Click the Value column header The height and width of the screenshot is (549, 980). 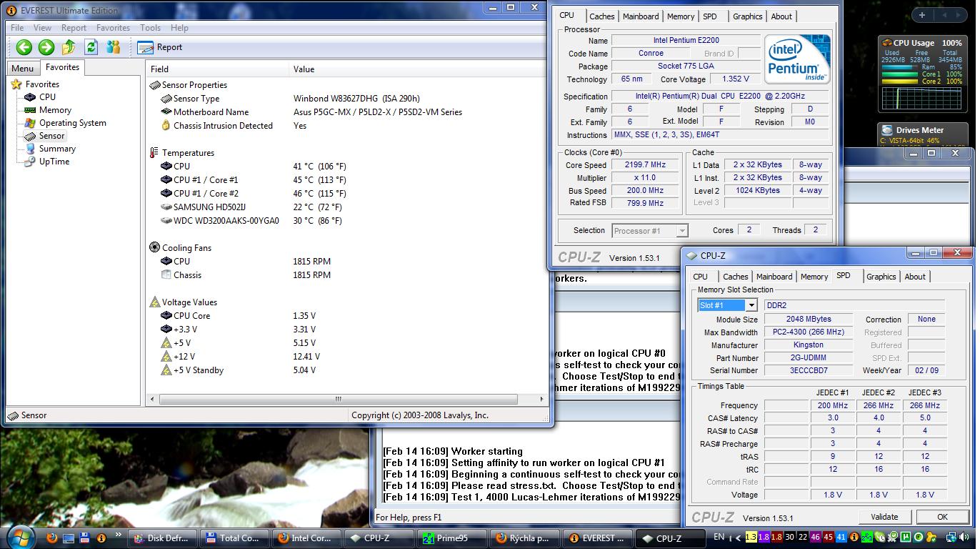click(x=418, y=69)
